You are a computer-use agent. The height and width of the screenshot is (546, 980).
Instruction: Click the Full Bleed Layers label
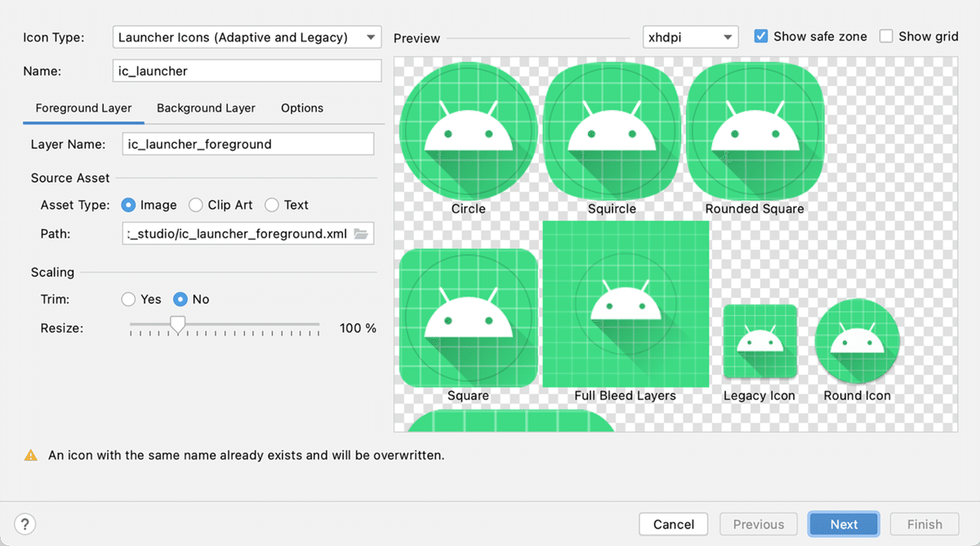(626, 396)
